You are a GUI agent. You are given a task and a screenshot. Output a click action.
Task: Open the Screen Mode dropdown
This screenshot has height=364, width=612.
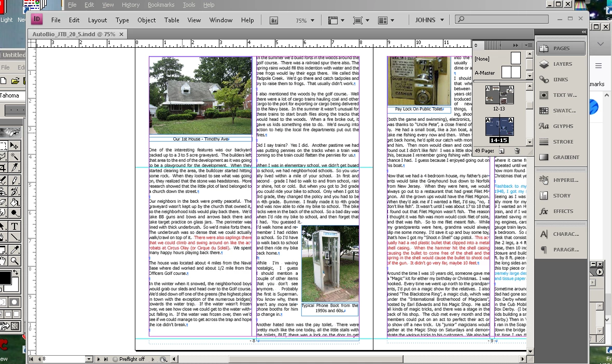coord(361,20)
